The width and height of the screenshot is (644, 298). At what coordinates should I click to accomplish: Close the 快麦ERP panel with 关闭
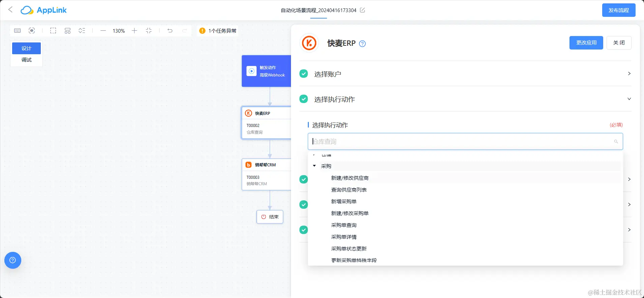pyautogui.click(x=619, y=43)
